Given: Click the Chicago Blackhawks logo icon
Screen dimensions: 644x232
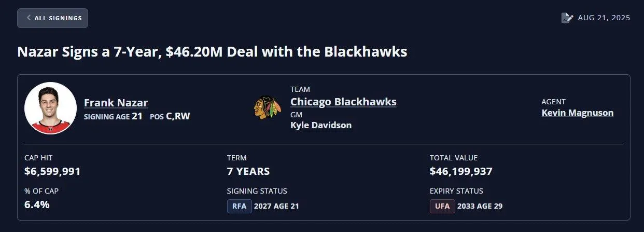Looking at the screenshot, I should (268, 107).
